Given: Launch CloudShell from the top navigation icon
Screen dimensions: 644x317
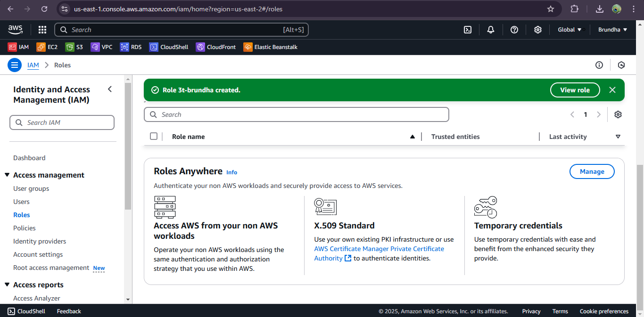Looking at the screenshot, I should coord(468,30).
